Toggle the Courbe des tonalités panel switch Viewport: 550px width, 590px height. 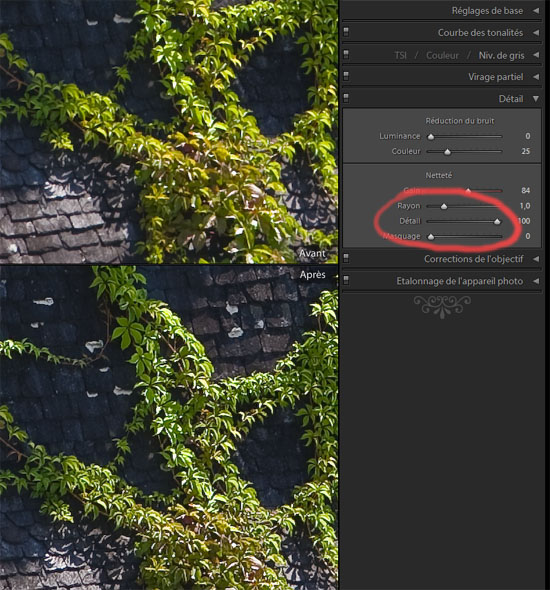[x=346, y=32]
